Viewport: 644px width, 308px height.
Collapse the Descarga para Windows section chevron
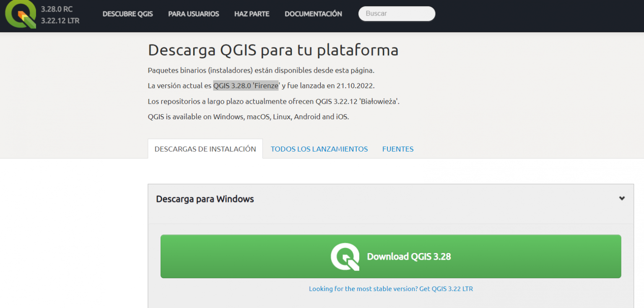coord(622,198)
